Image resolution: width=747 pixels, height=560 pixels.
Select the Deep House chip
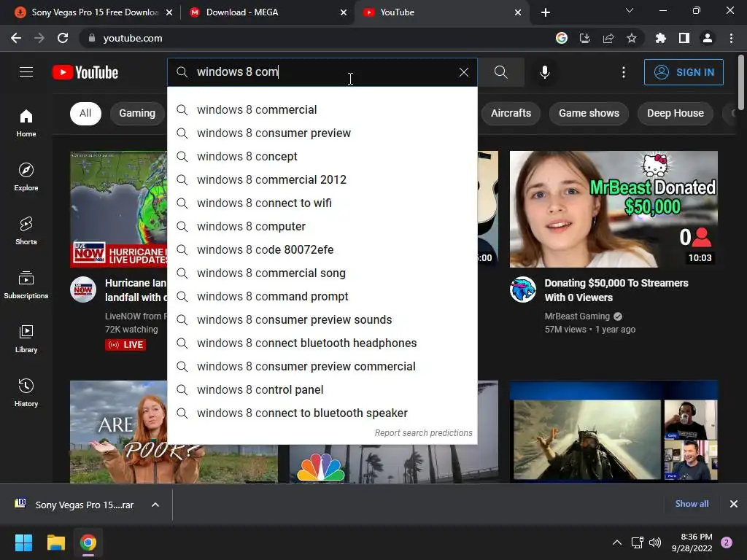coord(675,113)
